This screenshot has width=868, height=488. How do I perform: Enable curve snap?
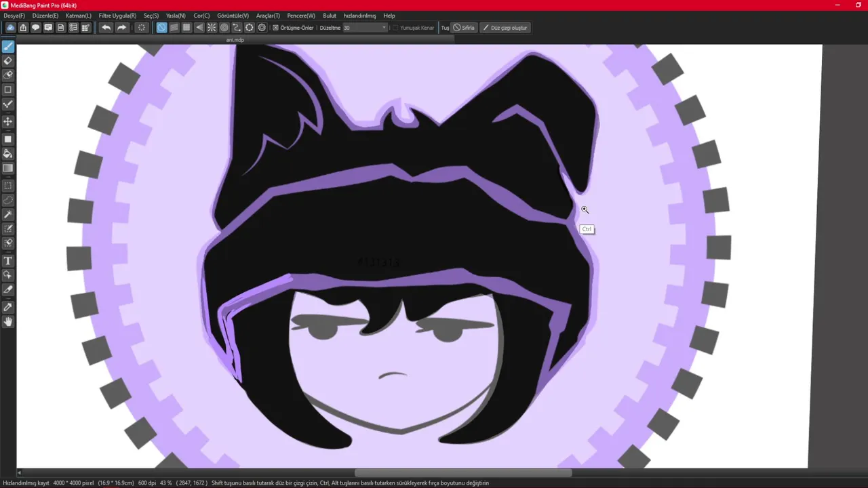237,28
